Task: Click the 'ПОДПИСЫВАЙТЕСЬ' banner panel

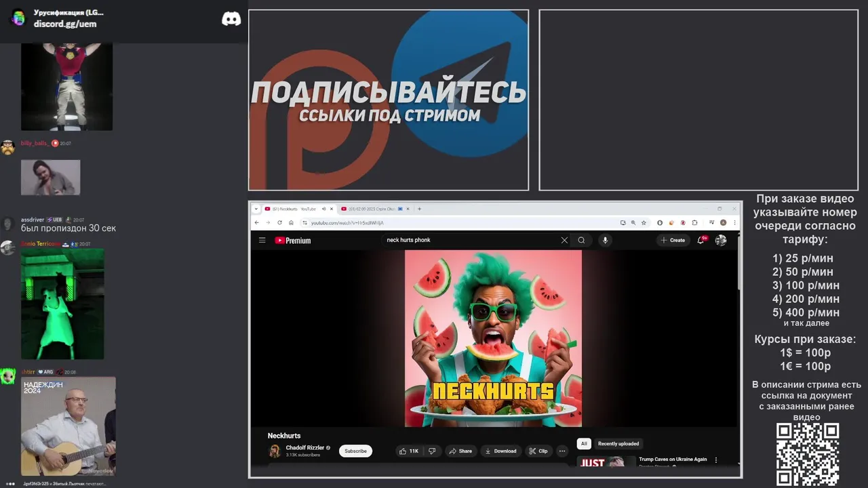Action: click(x=389, y=100)
